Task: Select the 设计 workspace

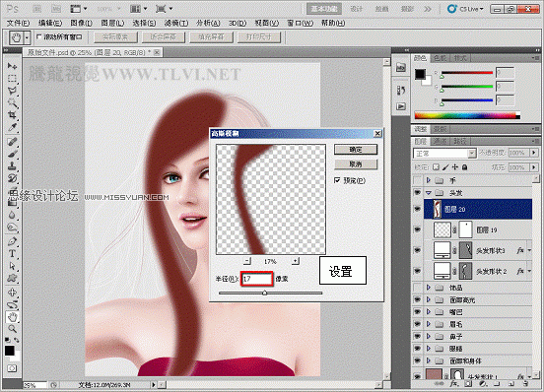Action: click(x=357, y=9)
